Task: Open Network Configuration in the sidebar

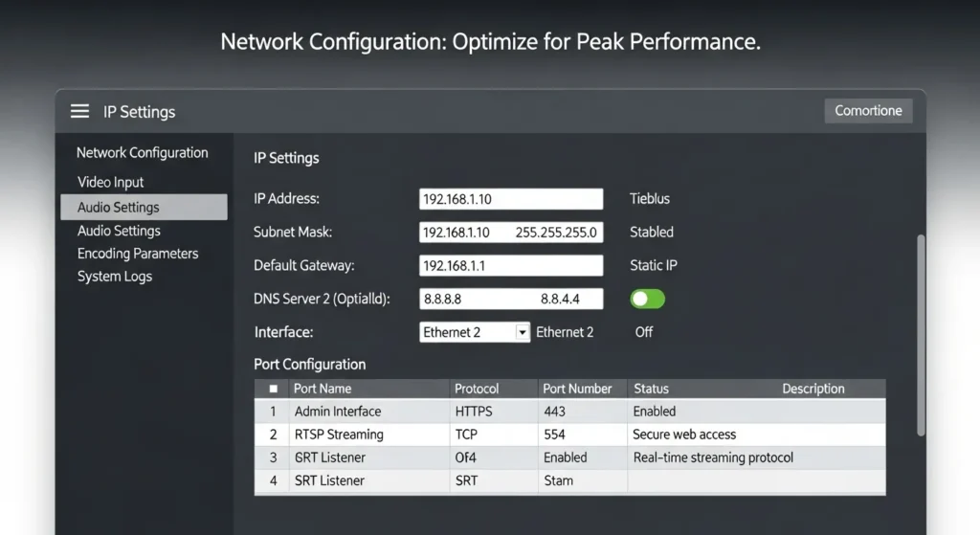Action: coord(142,153)
